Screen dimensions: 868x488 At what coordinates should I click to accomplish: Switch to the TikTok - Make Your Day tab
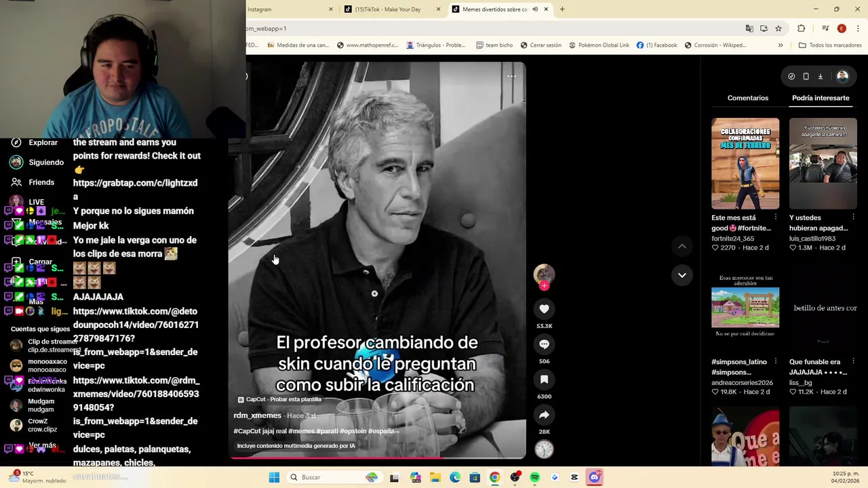tap(392, 9)
